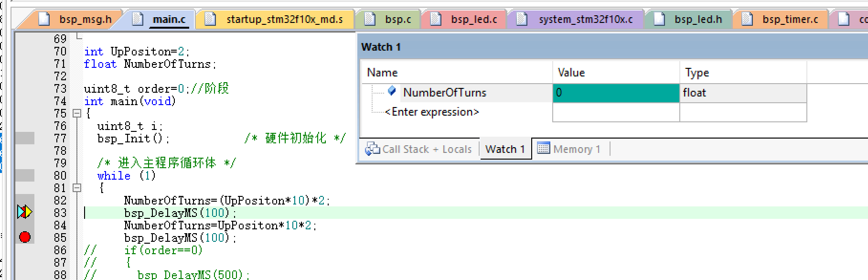
Task: Click bsp_DelayMS(100) on line 83
Action: click(180, 213)
